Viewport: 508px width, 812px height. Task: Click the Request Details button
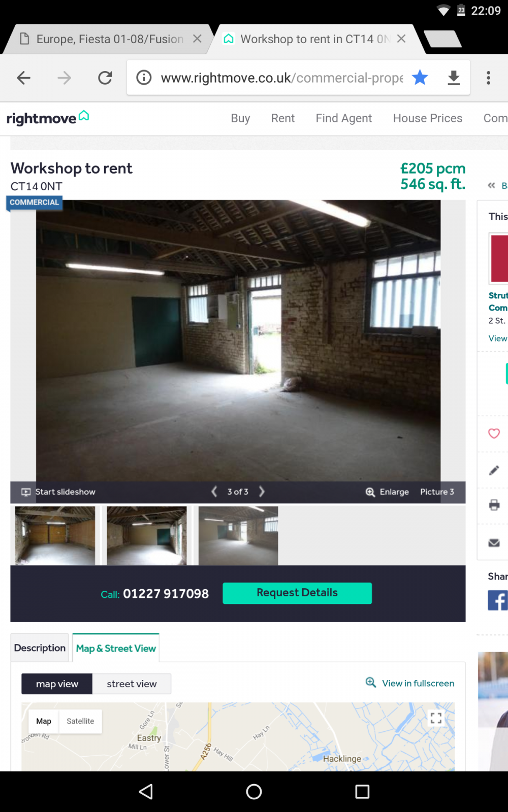pyautogui.click(x=297, y=593)
